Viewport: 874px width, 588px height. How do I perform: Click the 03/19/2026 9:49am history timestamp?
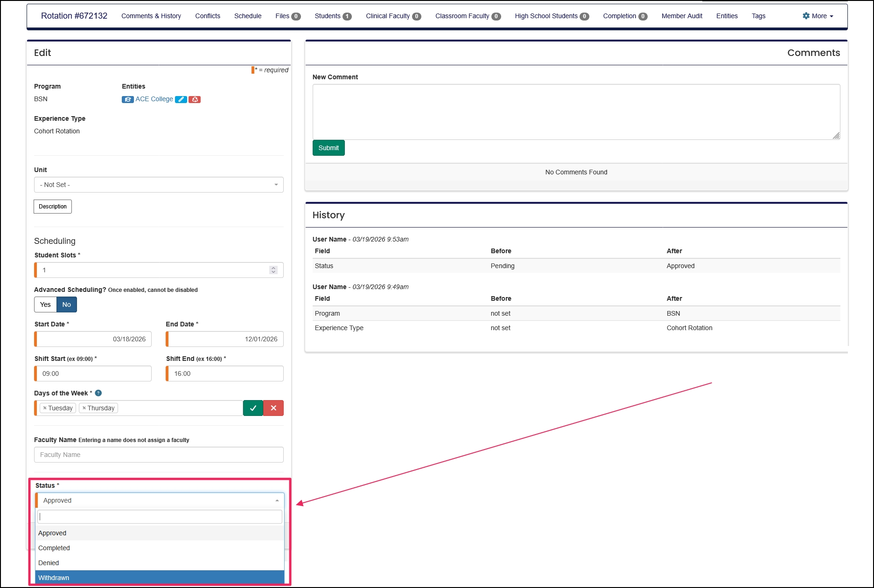[380, 287]
